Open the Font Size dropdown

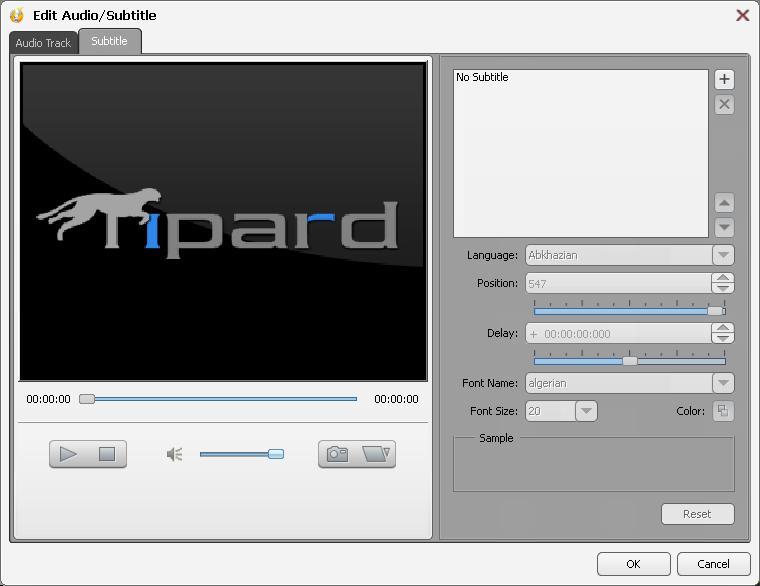tap(586, 411)
